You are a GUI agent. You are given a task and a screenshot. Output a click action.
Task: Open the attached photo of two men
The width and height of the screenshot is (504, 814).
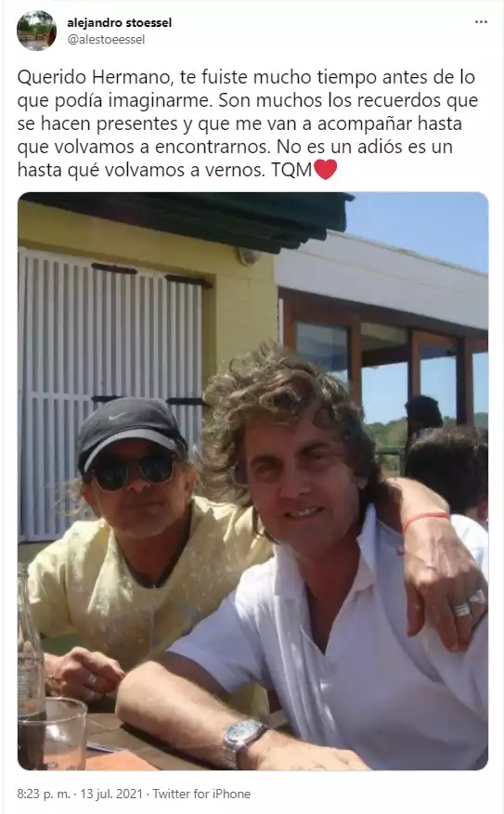pos(252,481)
